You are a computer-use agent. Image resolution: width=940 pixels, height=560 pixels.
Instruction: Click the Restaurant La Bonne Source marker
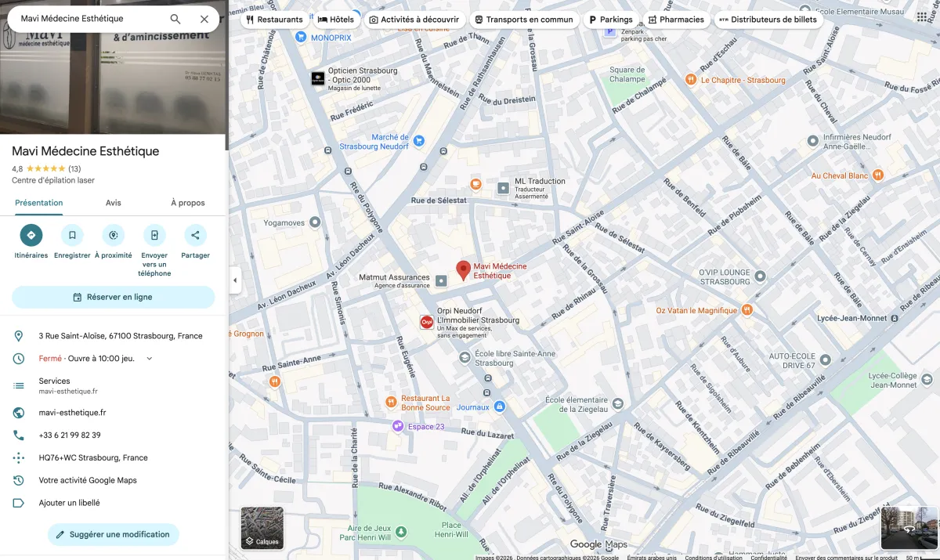tap(391, 402)
